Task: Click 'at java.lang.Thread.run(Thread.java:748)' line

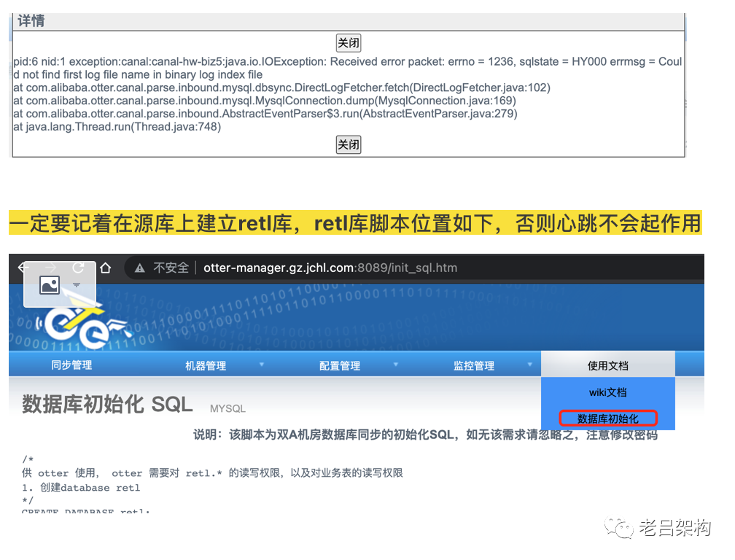Action: 117,127
